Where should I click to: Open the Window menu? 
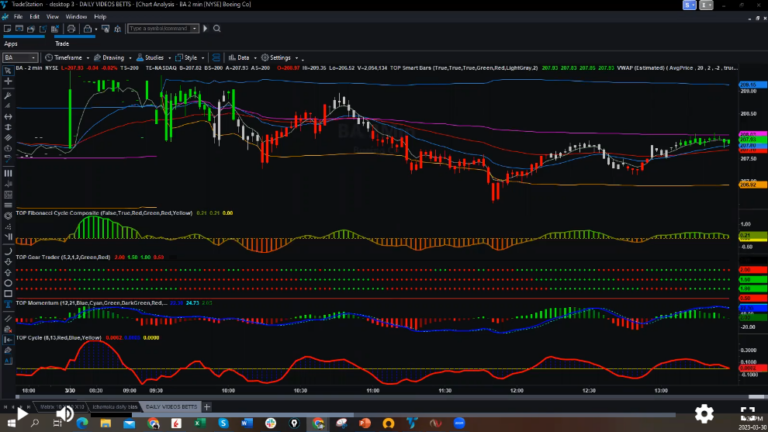(x=75, y=17)
